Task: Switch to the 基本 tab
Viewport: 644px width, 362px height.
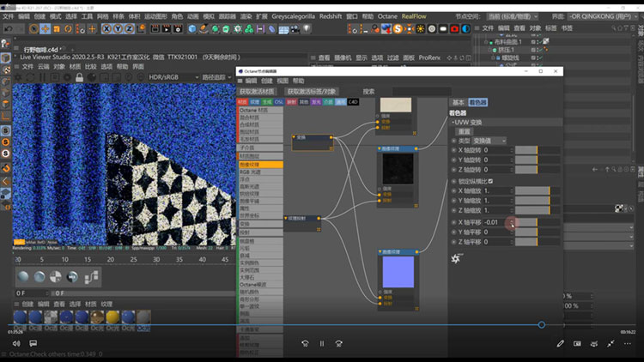Action: (x=458, y=102)
